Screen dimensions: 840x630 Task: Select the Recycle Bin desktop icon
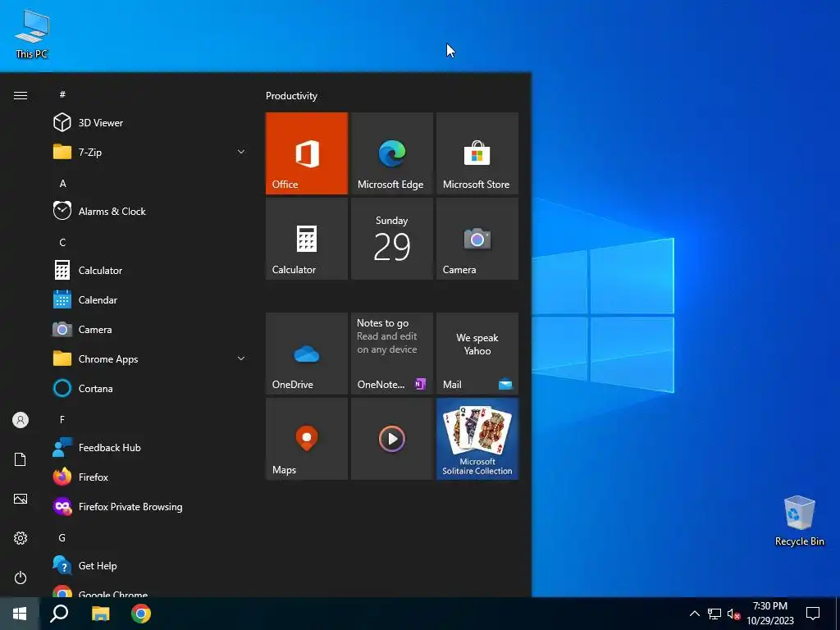(799, 521)
